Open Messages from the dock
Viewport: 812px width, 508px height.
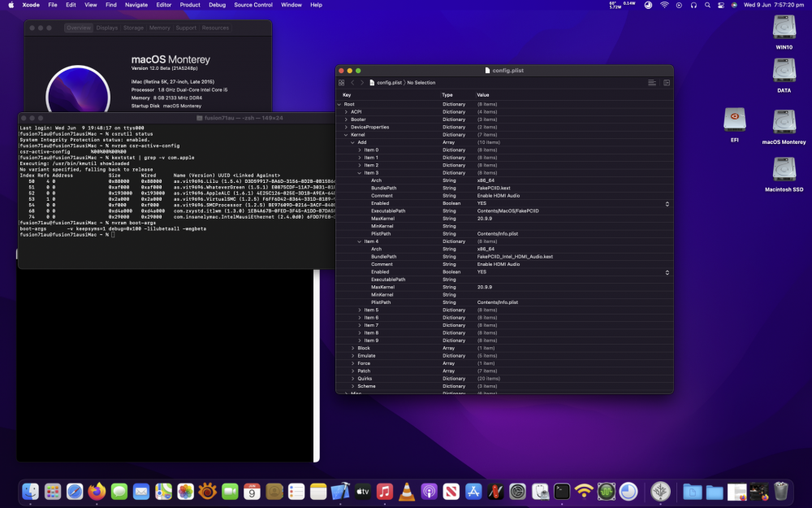coord(119,492)
